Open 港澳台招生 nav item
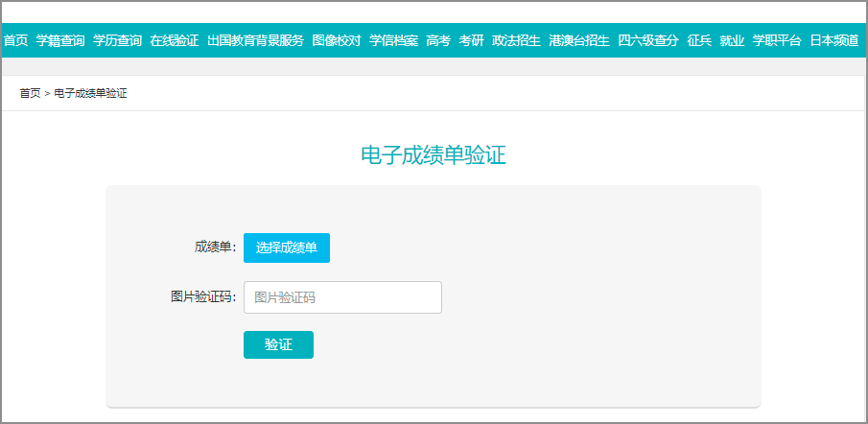The width and height of the screenshot is (868, 424). coord(579,40)
